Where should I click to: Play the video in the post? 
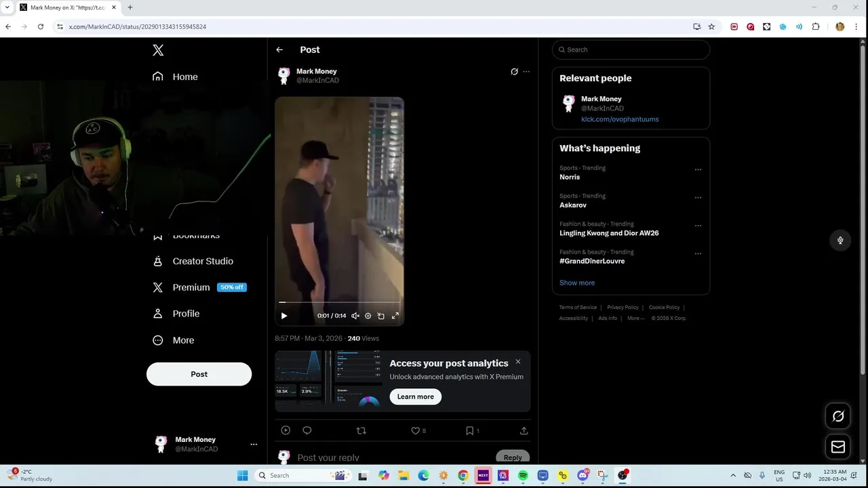click(284, 316)
